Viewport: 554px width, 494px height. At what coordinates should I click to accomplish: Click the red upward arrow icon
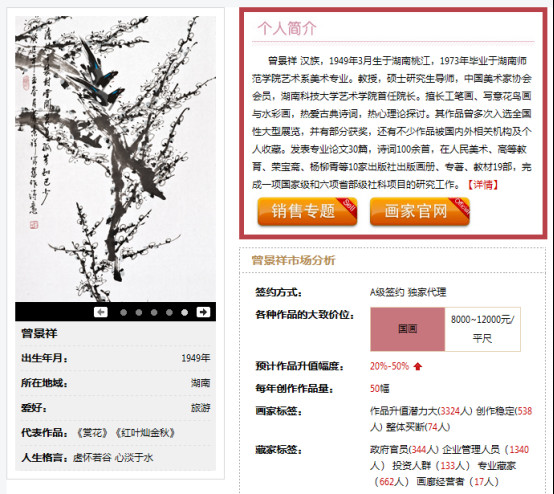(418, 366)
